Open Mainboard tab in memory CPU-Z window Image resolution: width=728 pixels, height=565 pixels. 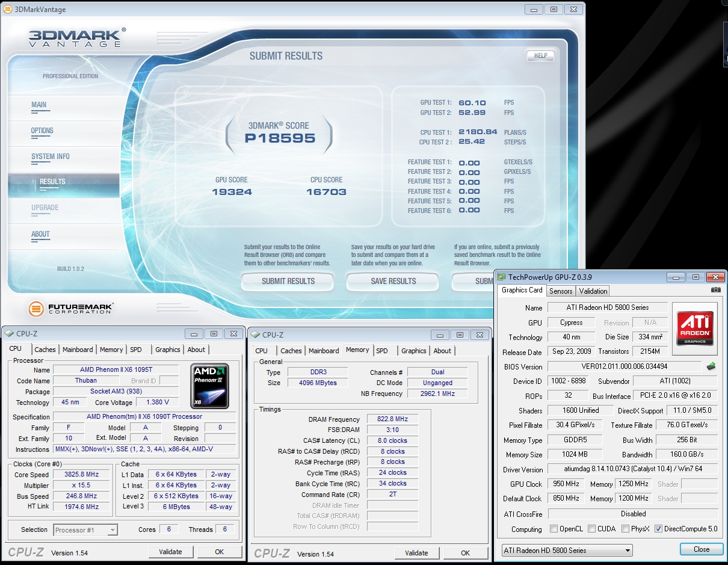pyautogui.click(x=324, y=351)
